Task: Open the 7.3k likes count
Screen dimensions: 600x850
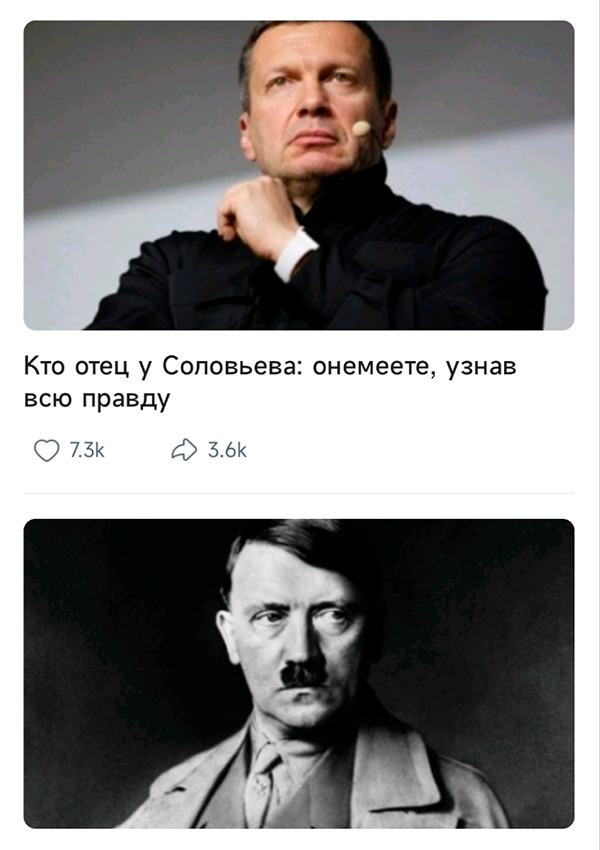Action: pyautogui.click(x=87, y=450)
